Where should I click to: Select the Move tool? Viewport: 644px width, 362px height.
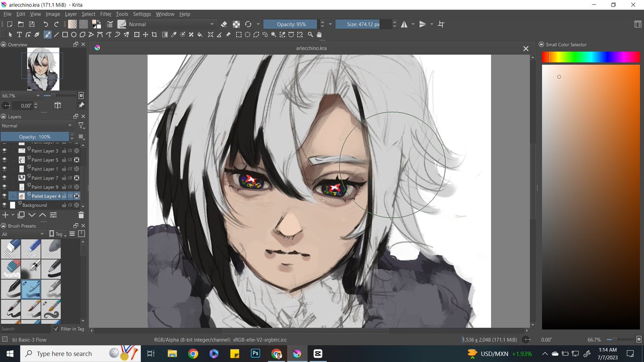pos(145,35)
